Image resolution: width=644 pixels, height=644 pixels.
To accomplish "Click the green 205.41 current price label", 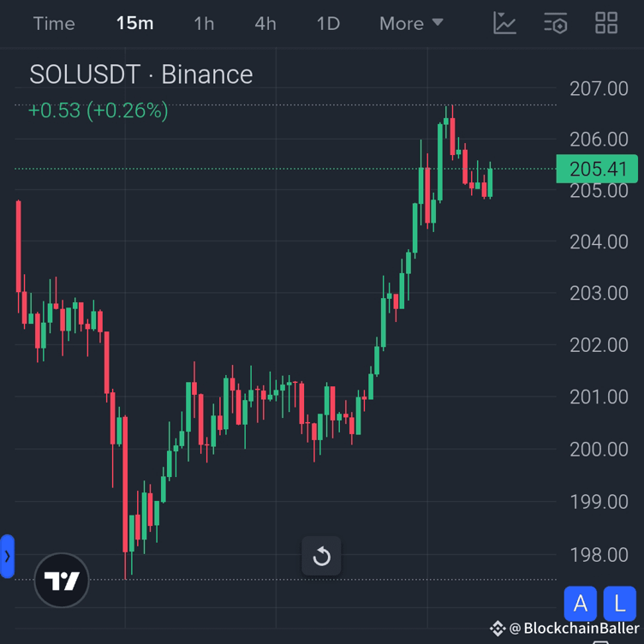I will 597,169.
